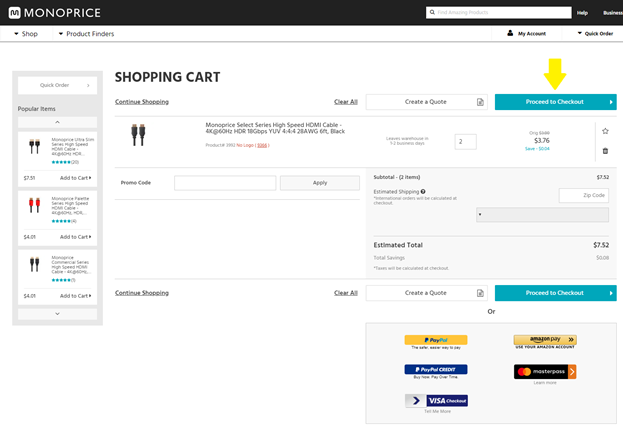Viewport: 623px width, 427px height.
Task: Open the Product Finders dropdown
Action: [x=86, y=34]
